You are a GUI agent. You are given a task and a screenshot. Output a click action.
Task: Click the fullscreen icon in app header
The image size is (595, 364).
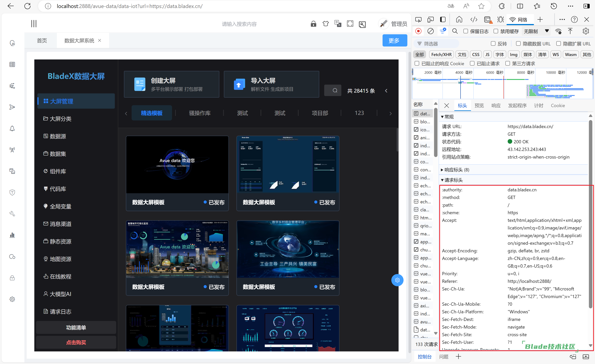[x=350, y=24]
